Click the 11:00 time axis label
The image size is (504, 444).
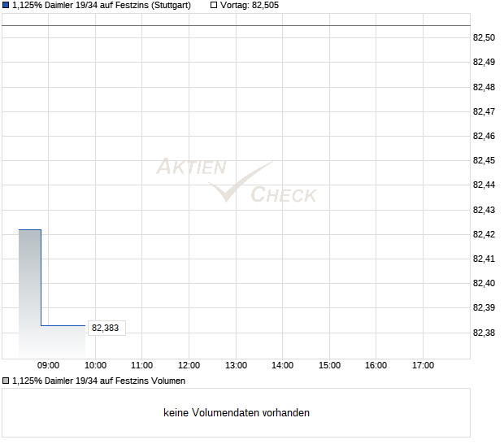[141, 366]
